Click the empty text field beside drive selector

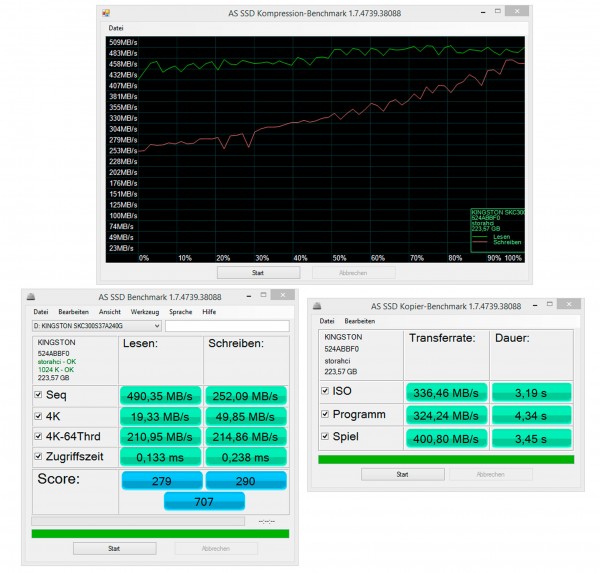[x=227, y=326]
